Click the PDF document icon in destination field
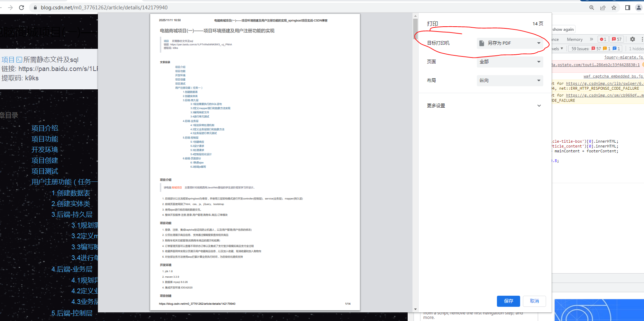The width and height of the screenshot is (644, 321). pyautogui.click(x=481, y=43)
